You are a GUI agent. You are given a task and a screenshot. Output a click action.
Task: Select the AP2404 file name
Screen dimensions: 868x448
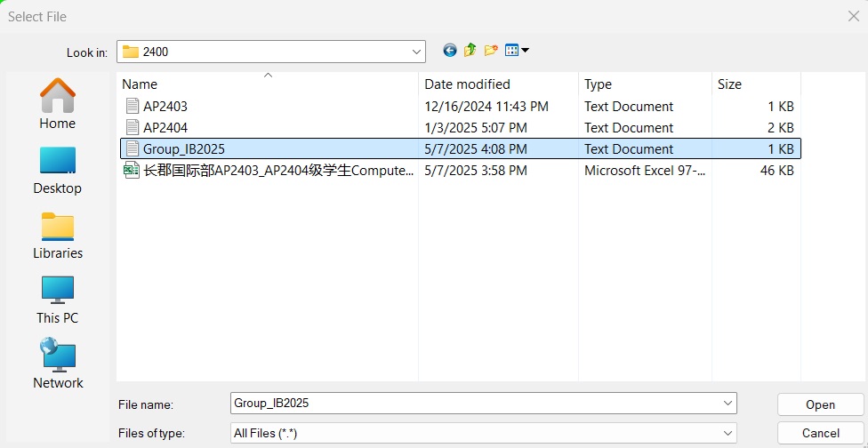[165, 128]
